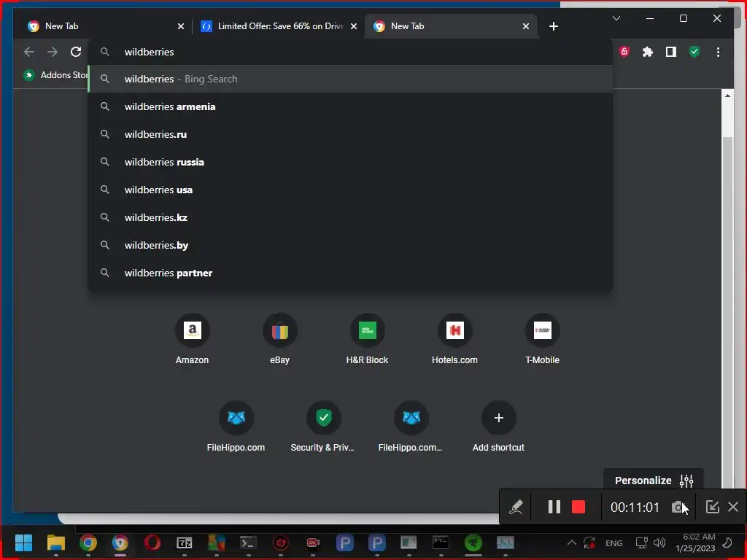Click the green shield security icon
Screen dimensions: 747x560
click(x=694, y=52)
